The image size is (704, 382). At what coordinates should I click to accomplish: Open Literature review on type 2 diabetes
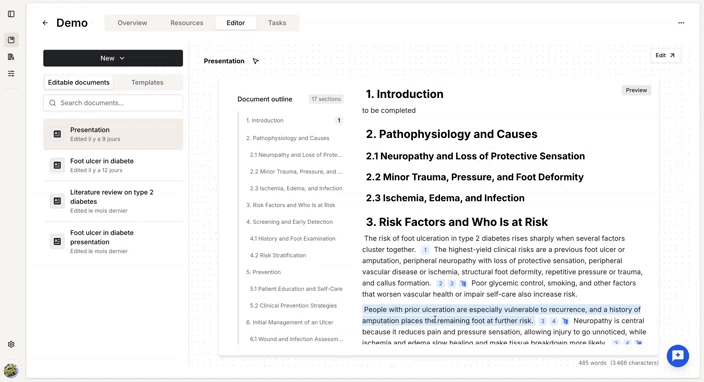(113, 201)
